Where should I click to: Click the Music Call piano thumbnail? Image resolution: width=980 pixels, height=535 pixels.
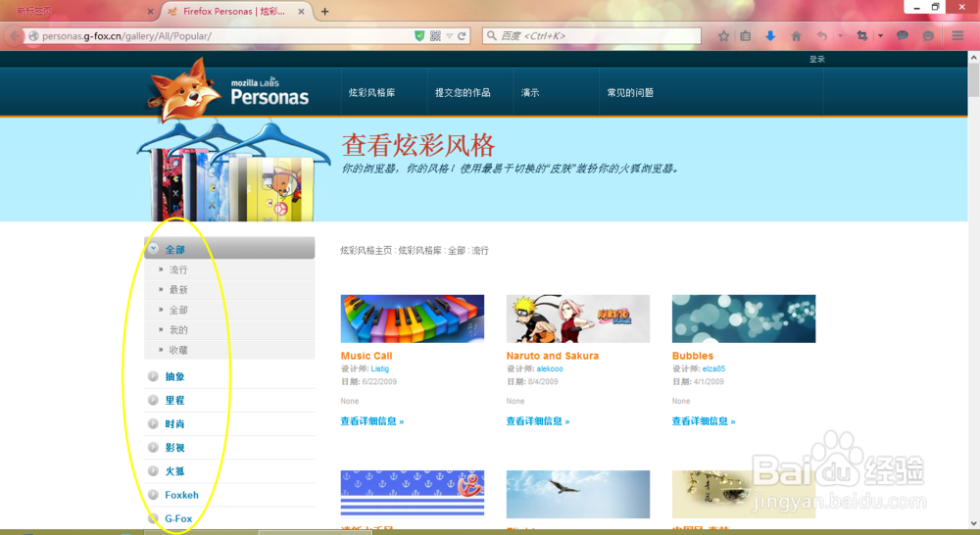point(413,318)
